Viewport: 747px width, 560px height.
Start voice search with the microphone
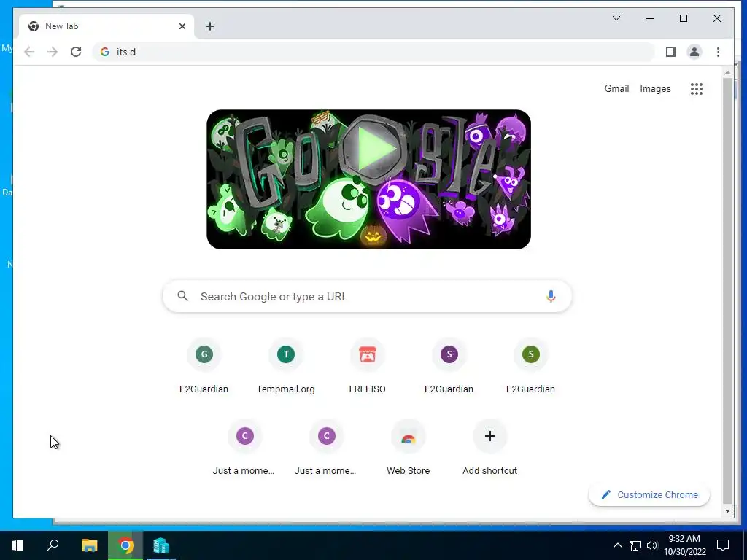(551, 296)
